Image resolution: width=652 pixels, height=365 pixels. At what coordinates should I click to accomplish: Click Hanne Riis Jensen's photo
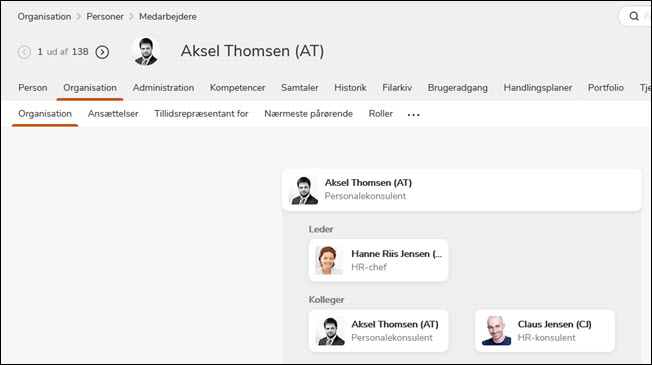click(329, 260)
